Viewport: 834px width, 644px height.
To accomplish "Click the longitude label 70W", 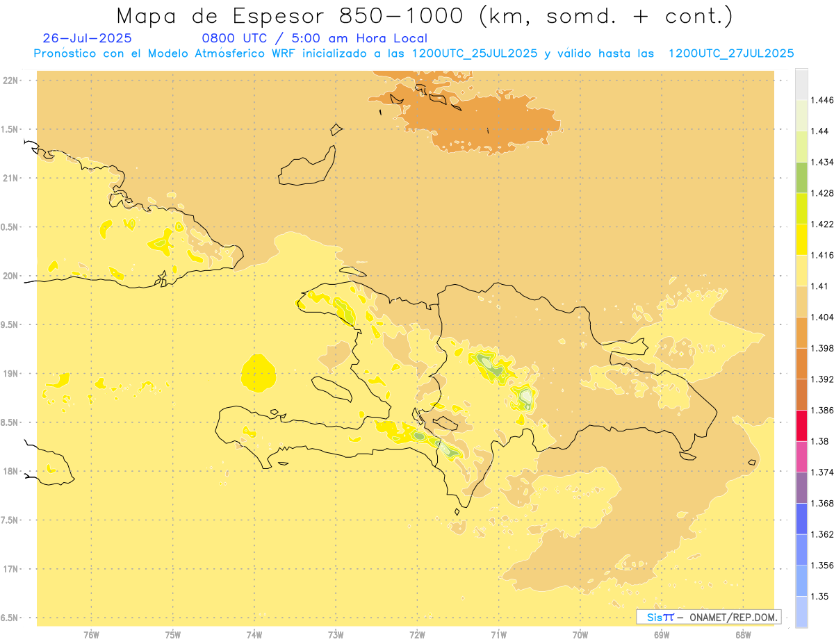I will tap(580, 635).
